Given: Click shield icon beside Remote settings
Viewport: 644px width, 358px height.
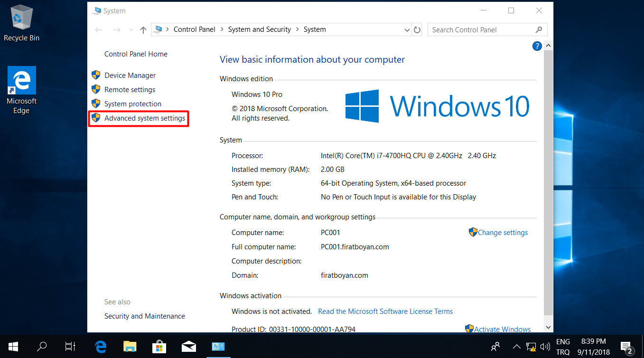Looking at the screenshot, I should pyautogui.click(x=96, y=89).
